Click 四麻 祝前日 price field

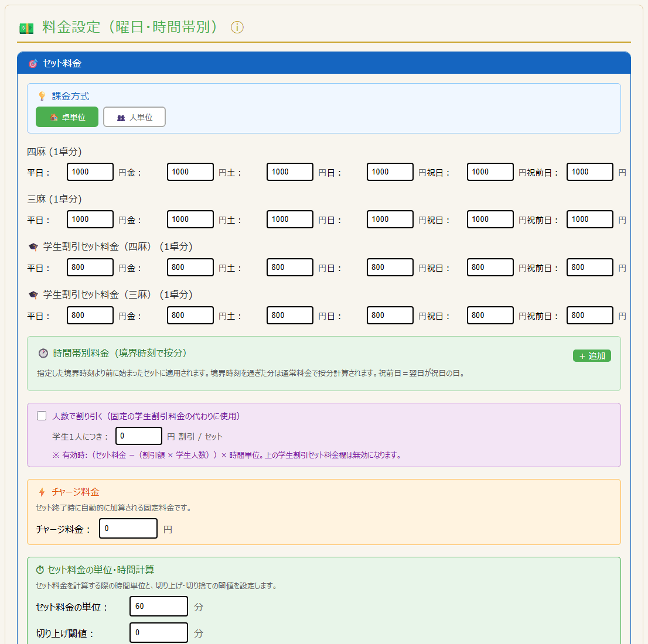pyautogui.click(x=590, y=172)
